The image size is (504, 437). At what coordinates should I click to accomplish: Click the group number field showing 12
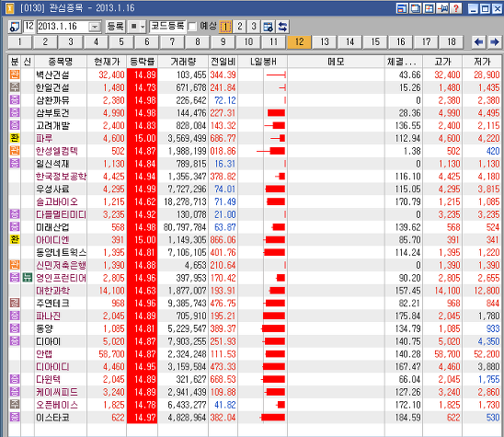pos(29,27)
